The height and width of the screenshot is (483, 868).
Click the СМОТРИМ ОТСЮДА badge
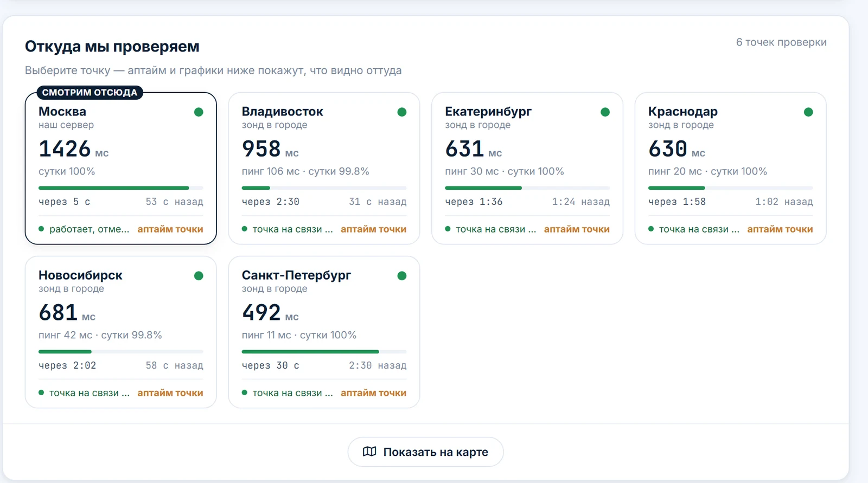click(x=90, y=93)
